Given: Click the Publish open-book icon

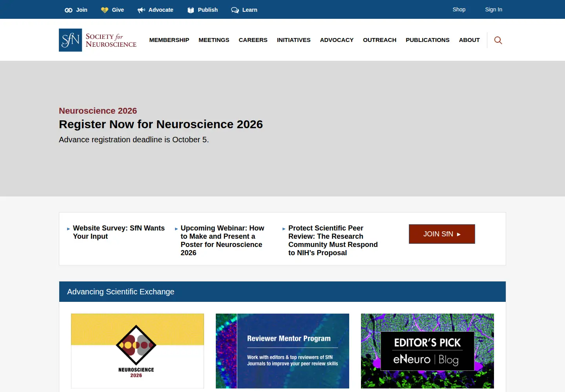Looking at the screenshot, I should pos(191,10).
